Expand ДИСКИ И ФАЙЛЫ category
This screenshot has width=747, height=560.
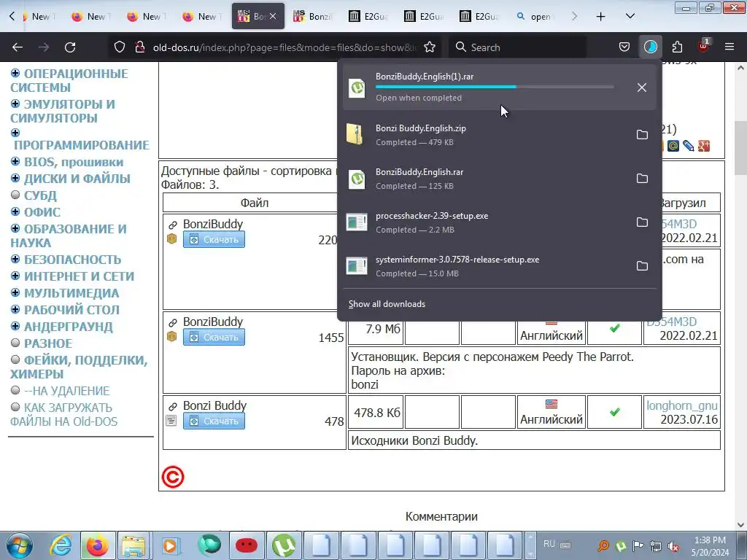(15, 178)
